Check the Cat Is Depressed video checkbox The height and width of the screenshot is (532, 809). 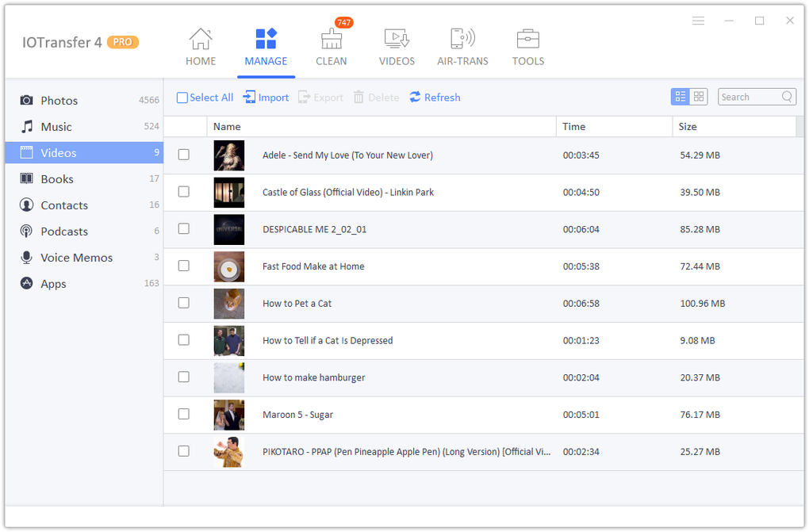[x=184, y=341]
